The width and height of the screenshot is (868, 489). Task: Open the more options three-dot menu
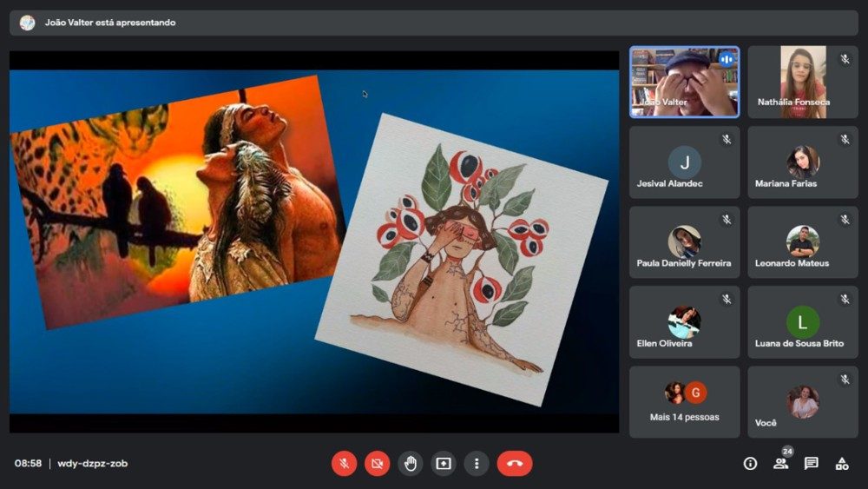(x=476, y=464)
